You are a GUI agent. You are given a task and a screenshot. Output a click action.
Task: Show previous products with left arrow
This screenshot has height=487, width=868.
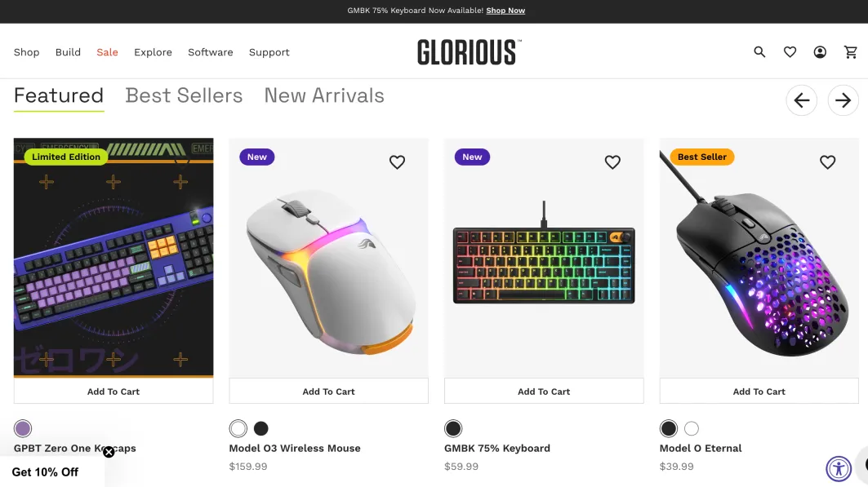pos(802,100)
